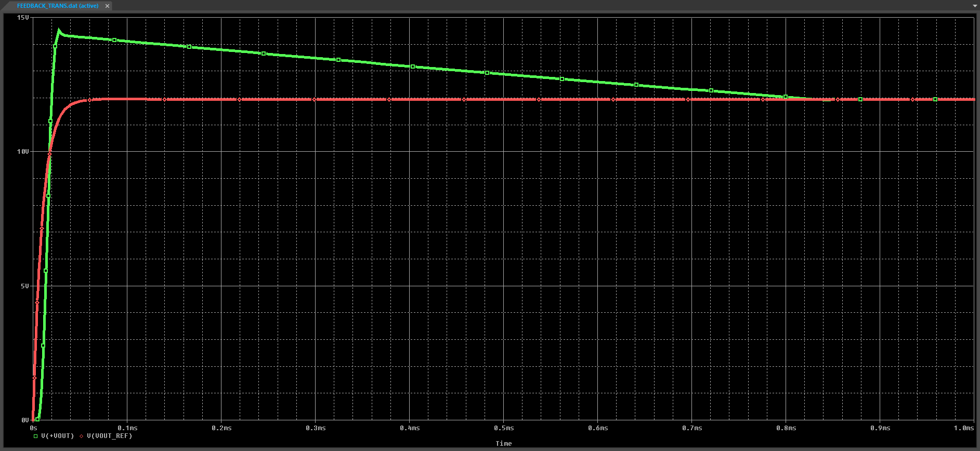Click the 15V label on the y-axis
The height and width of the screenshot is (451, 980).
point(23,18)
